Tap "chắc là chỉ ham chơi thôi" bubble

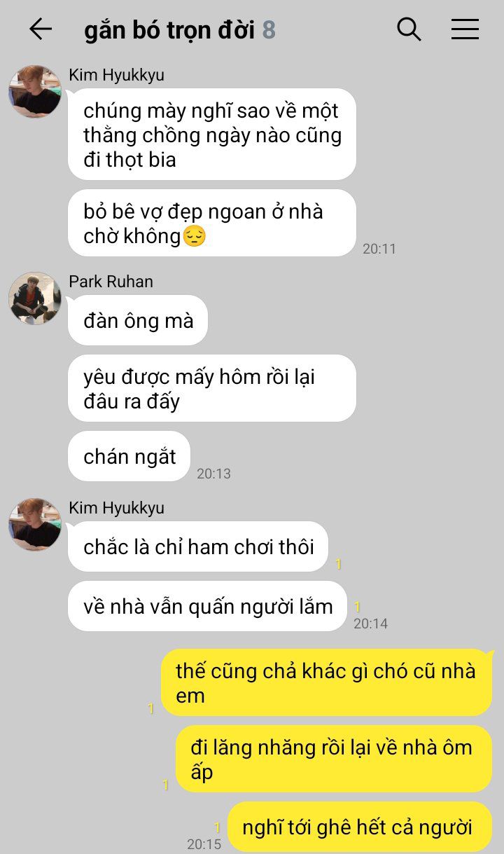click(x=198, y=546)
